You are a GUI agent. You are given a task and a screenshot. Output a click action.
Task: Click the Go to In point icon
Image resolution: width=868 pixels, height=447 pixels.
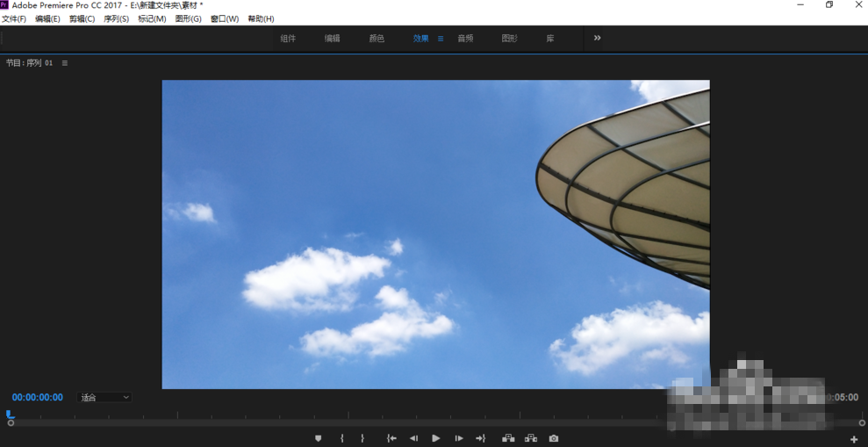pos(391,438)
